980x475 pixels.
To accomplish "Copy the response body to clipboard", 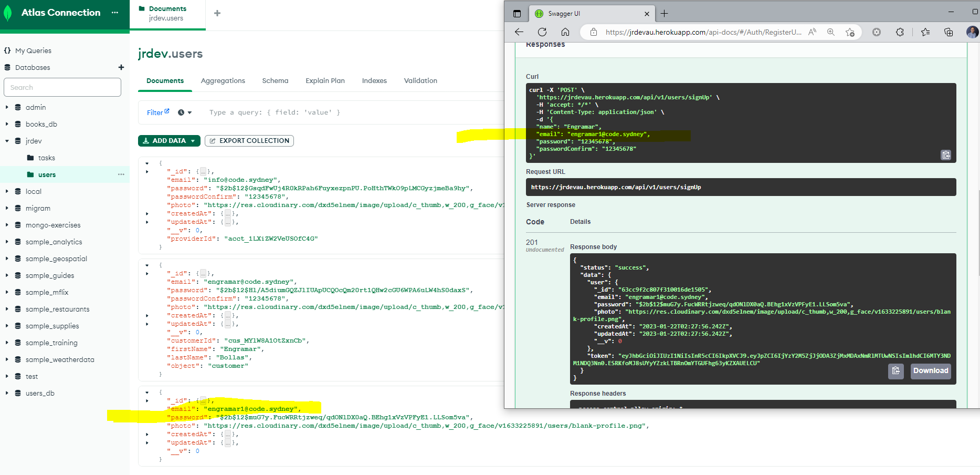I will [x=896, y=371].
